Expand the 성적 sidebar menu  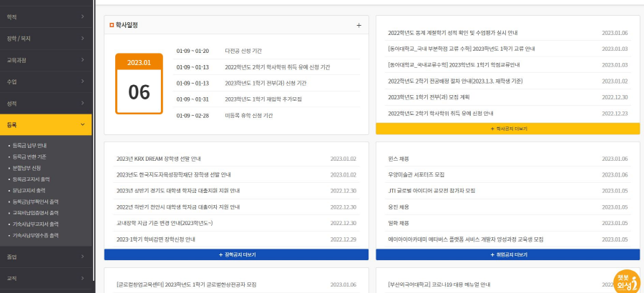click(46, 104)
